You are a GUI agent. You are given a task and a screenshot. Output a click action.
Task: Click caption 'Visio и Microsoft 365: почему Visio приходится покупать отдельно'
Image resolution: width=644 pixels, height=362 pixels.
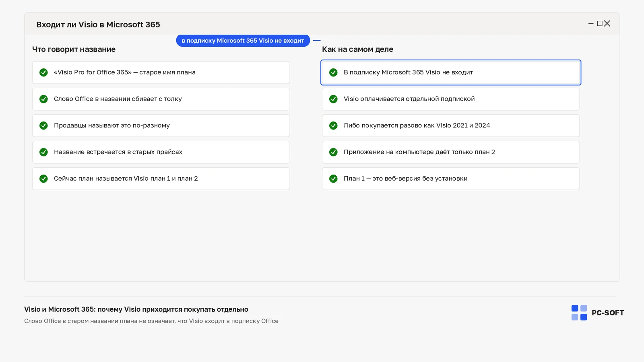tap(136, 309)
